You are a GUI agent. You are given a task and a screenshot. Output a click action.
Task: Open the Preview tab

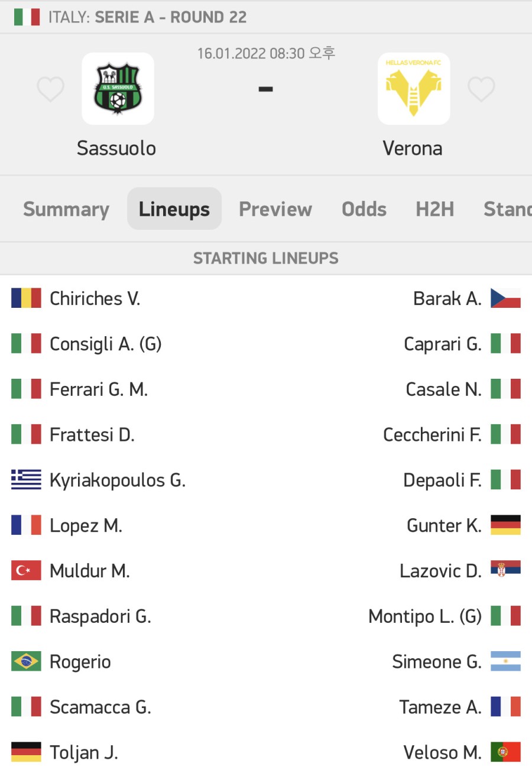[275, 209]
